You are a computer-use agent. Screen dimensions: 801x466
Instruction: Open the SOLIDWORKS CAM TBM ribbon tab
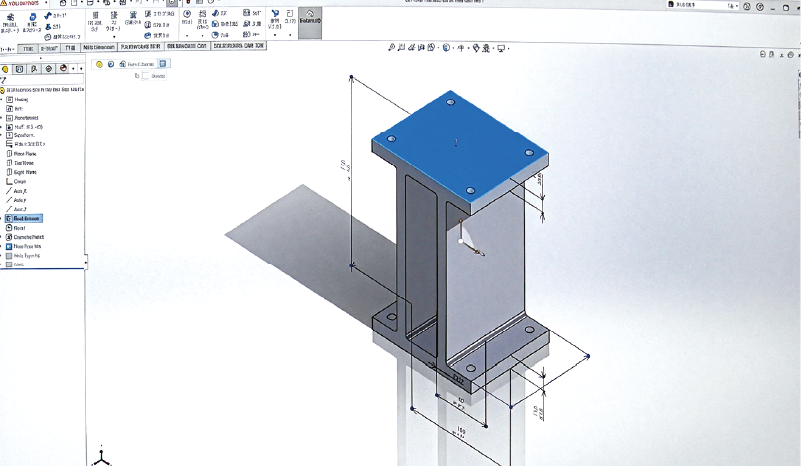tap(238, 46)
